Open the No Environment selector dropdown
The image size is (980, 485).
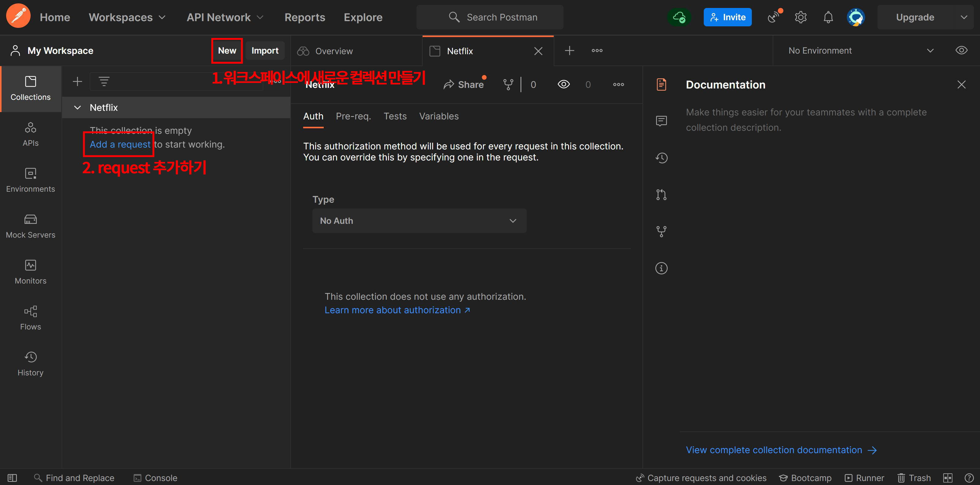tap(861, 51)
